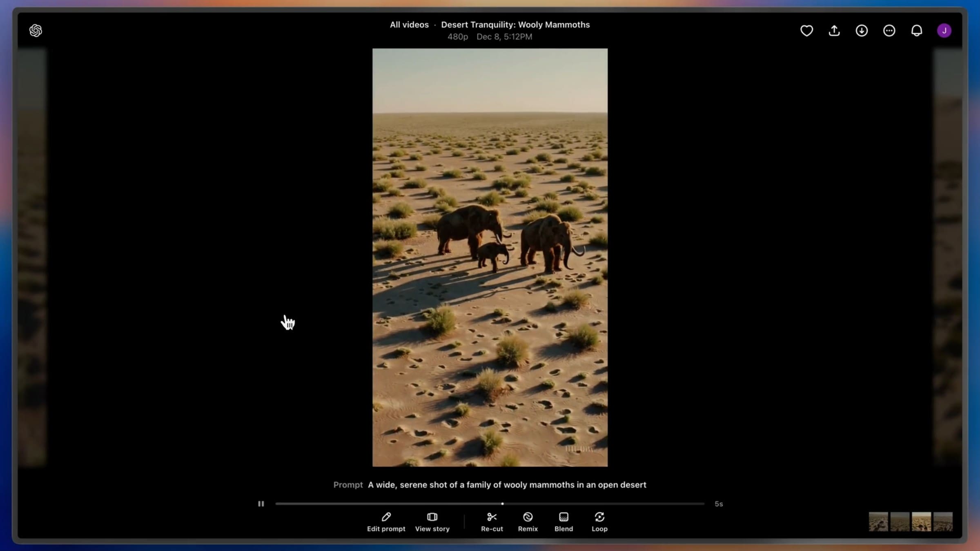Click the OpenAI logo icon
Image resolution: width=980 pixels, height=551 pixels.
[x=36, y=31]
